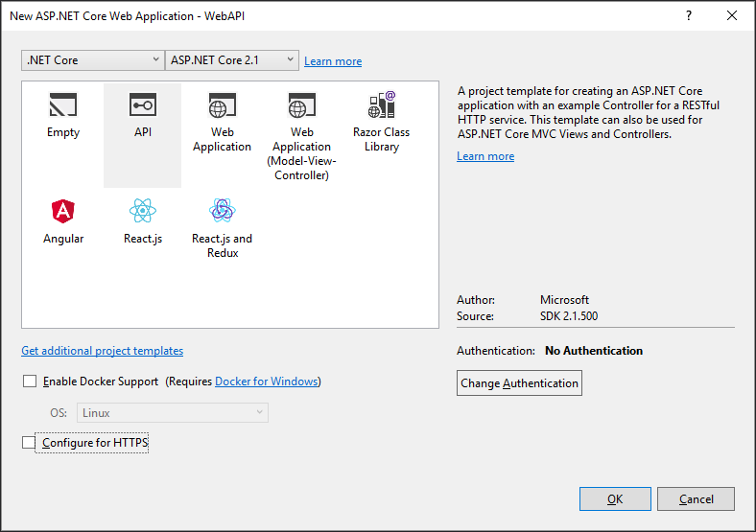Choose Web Application (Model-View-Controller) template icon
This screenshot has height=532, width=756.
pyautogui.click(x=302, y=105)
